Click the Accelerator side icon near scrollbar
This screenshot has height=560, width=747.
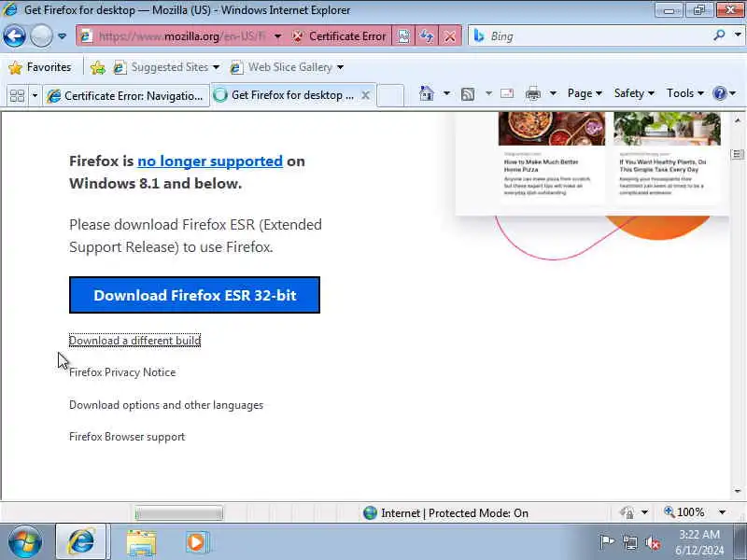point(737,154)
